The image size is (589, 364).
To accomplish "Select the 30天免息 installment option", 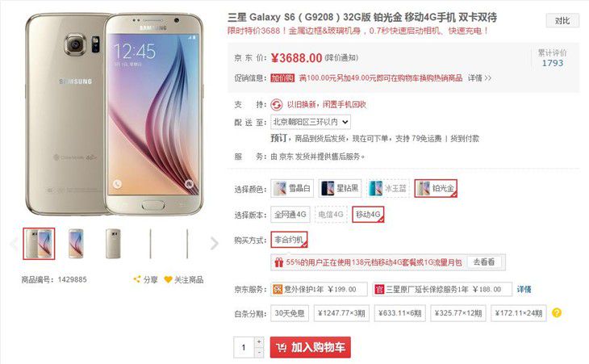I will tap(290, 313).
